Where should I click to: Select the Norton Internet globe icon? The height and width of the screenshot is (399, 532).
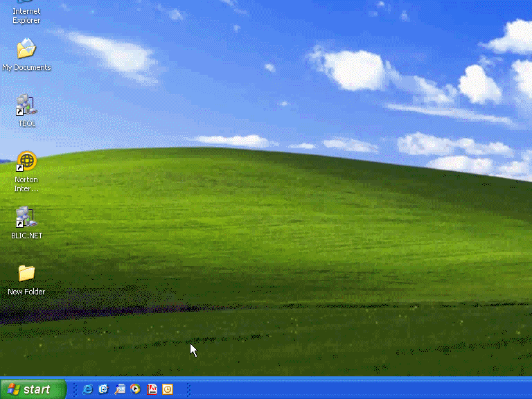(26, 161)
